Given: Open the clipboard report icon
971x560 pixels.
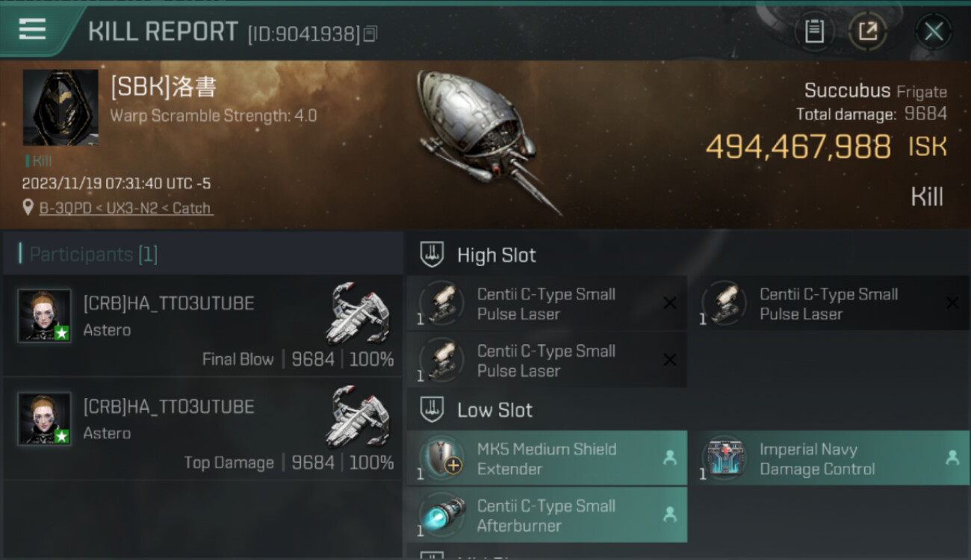Looking at the screenshot, I should pyautogui.click(x=814, y=31).
